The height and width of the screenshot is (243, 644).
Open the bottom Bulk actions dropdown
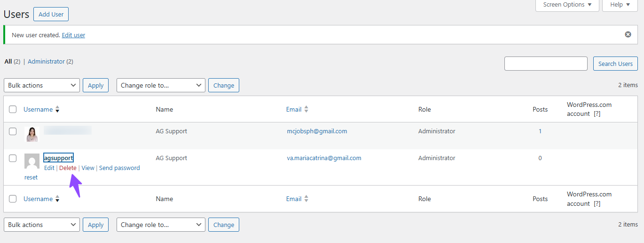[42, 225]
